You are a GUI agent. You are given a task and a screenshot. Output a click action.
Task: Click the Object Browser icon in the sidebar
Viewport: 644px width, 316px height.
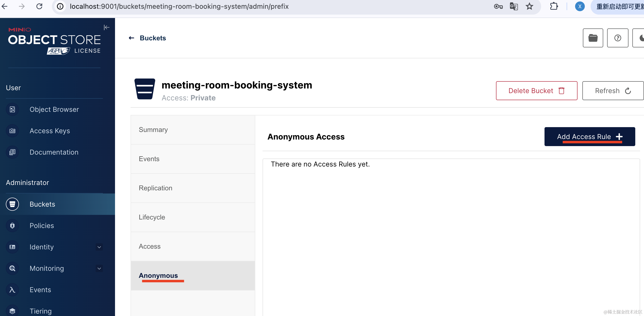click(x=12, y=109)
